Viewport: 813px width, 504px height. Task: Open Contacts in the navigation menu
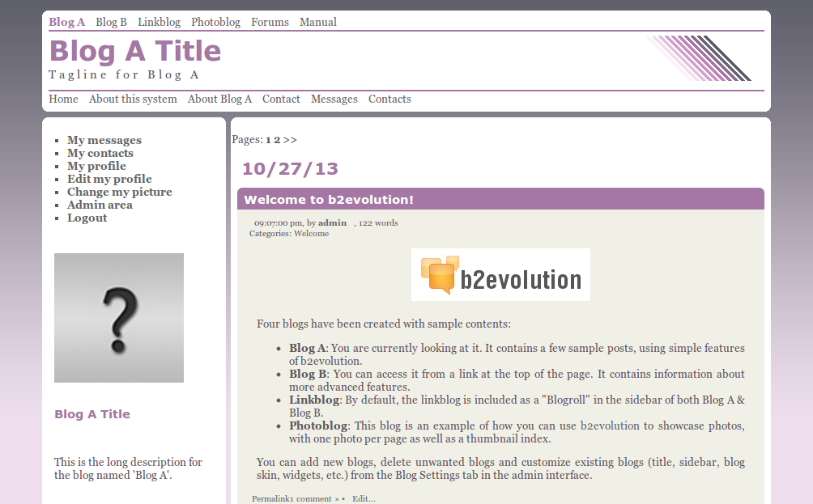(390, 99)
